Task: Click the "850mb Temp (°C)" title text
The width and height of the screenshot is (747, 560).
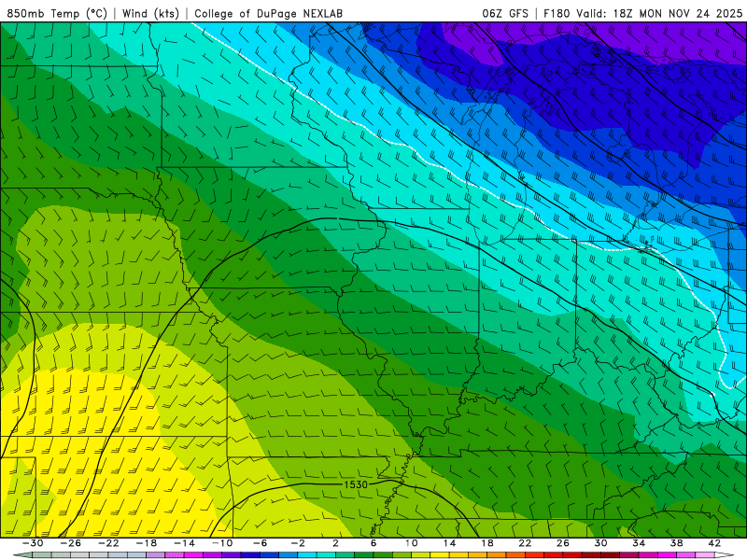Action: click(57, 13)
